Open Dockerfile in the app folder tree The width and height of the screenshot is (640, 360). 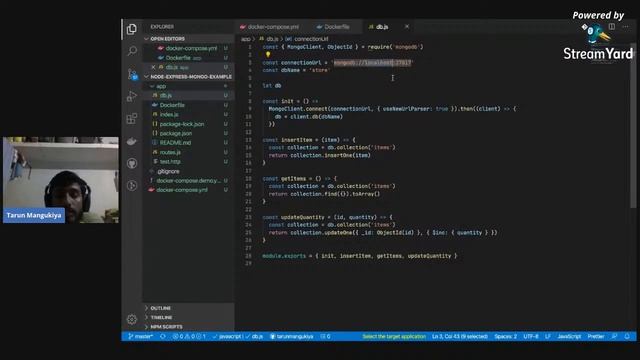point(172,105)
